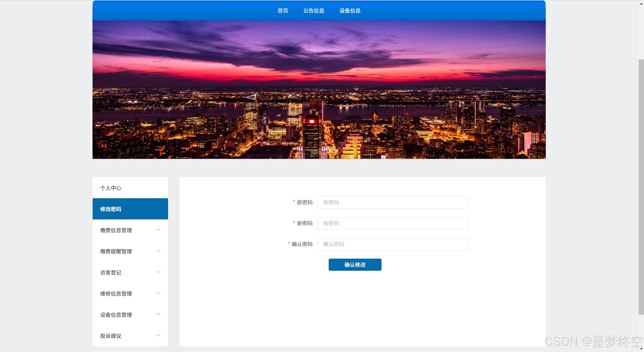Expand the 投诉建议 chevron arrow
The width and height of the screenshot is (644, 352).
pos(158,335)
